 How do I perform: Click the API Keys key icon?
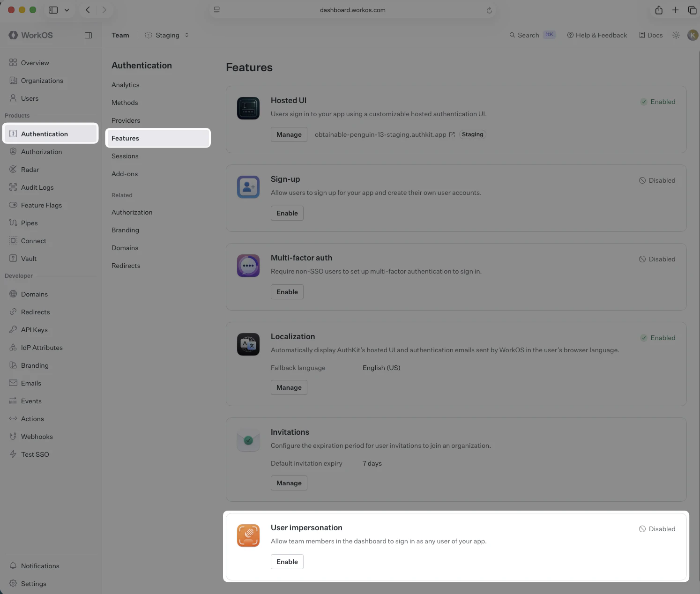(13, 330)
